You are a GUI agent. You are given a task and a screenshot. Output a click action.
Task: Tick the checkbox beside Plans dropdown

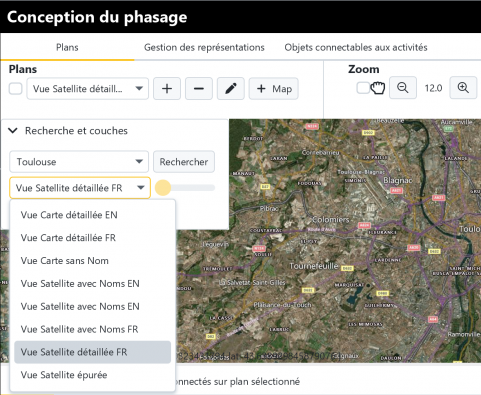pos(16,89)
